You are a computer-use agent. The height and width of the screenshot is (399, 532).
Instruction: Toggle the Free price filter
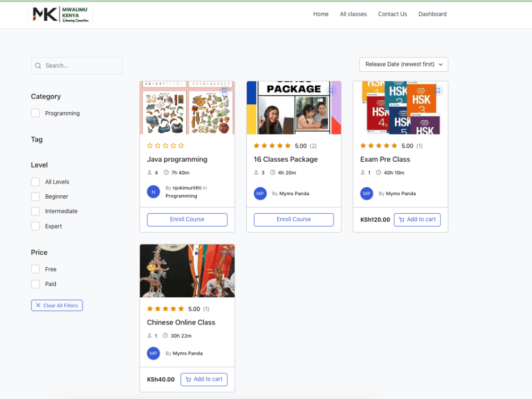coord(36,269)
